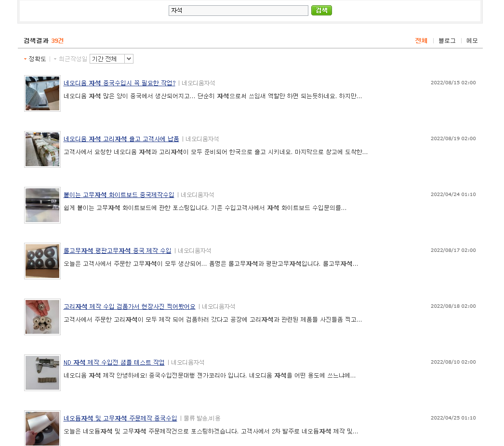Open thumbnail of 롤고무자석 평판고무자석 post
Screen dimensions: 504x446
[x=42, y=261]
